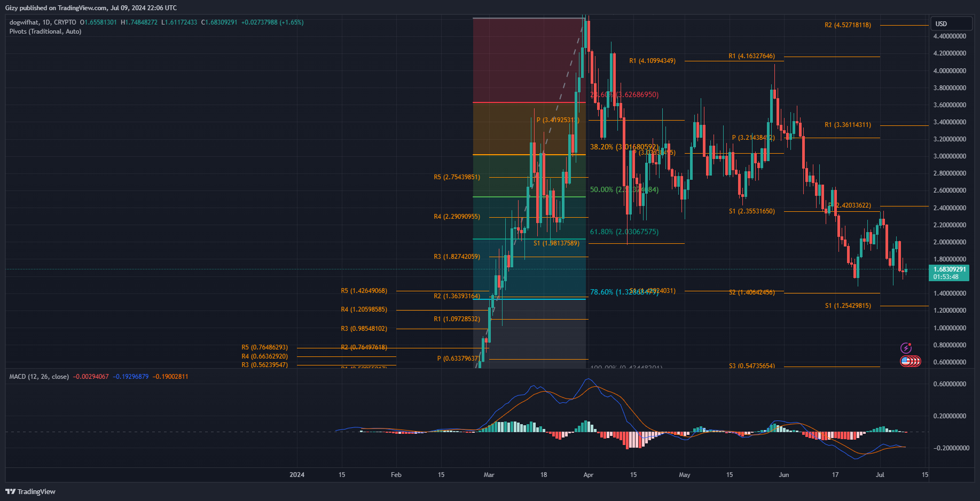The image size is (980, 501).
Task: Click the S1 (1.98137589) pivot label
Action: (x=556, y=243)
